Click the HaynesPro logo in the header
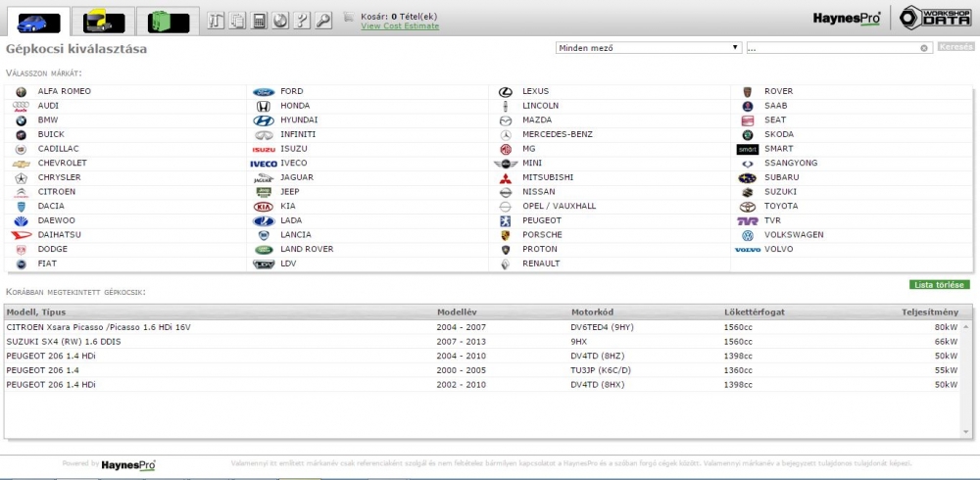The height and width of the screenshot is (480, 980). point(847,19)
